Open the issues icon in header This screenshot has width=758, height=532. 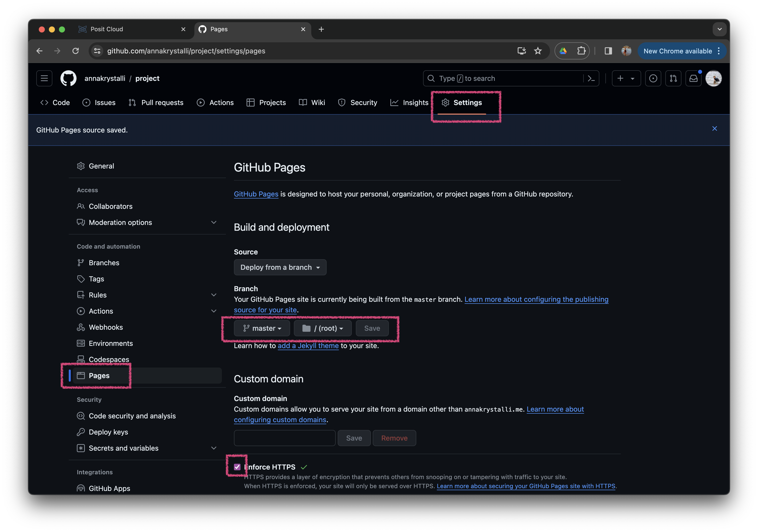coord(653,78)
